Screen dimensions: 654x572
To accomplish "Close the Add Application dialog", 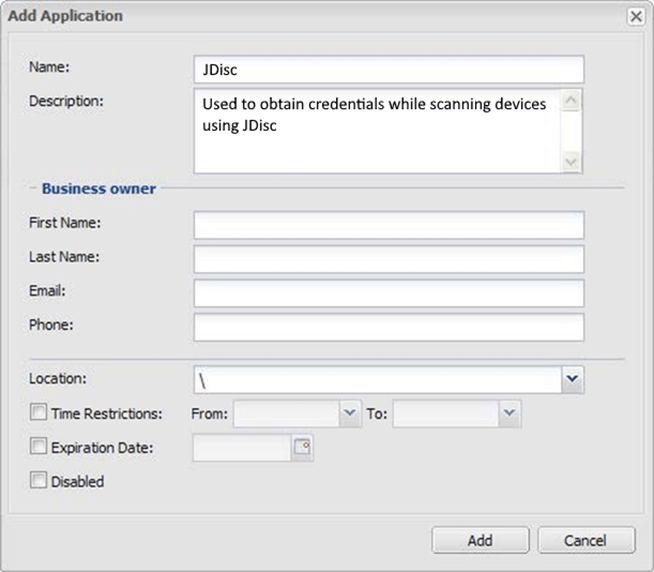I will (x=636, y=17).
